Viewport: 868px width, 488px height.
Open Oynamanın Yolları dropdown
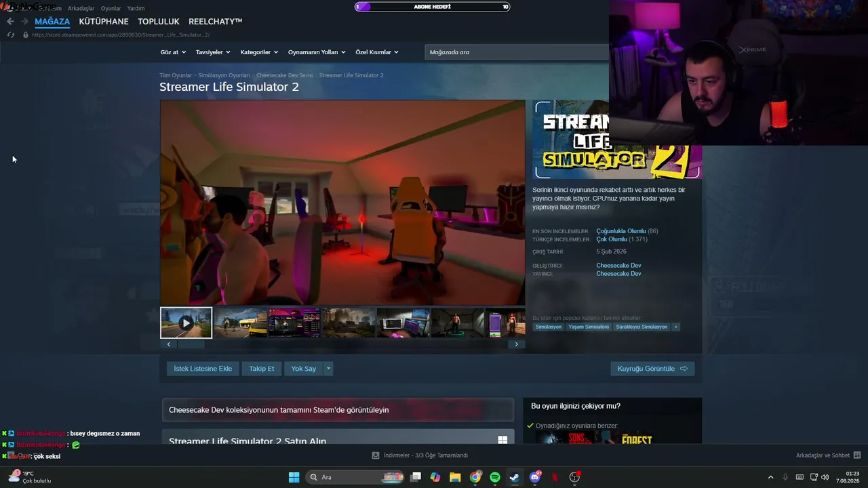[x=317, y=52]
